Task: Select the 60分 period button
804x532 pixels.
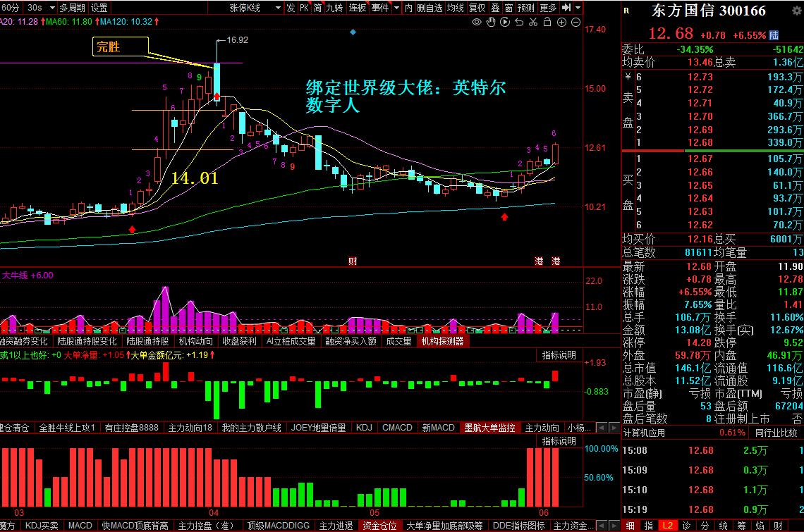Action: (x=11, y=8)
